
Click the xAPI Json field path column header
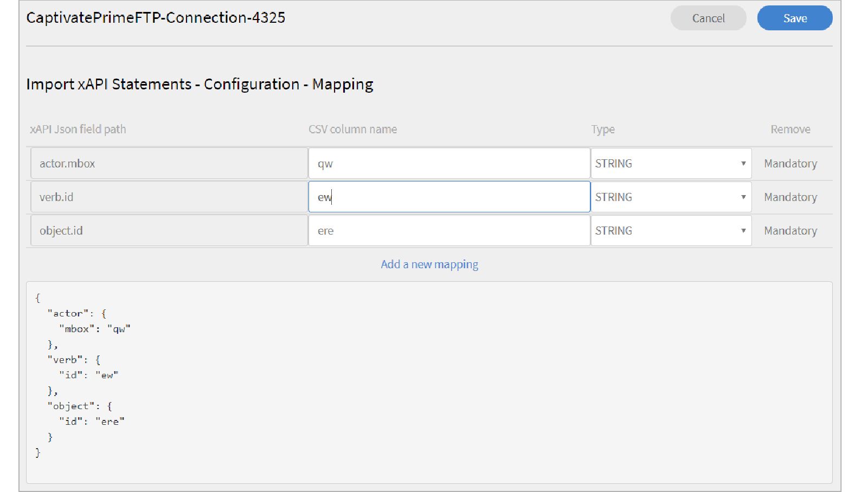[x=78, y=129]
